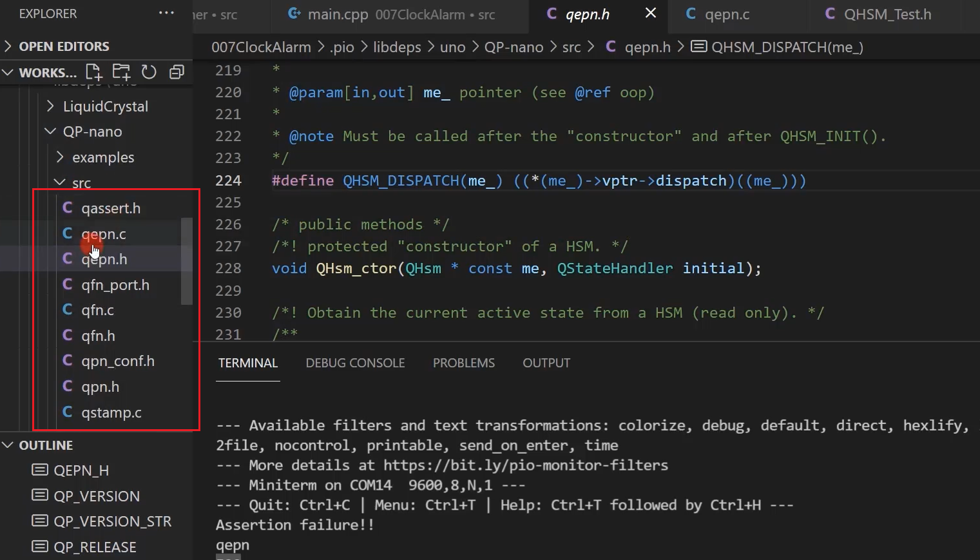Viewport: 980px width, 560px height.
Task: Click the explorer file tree scrollbar
Action: pos(187,261)
